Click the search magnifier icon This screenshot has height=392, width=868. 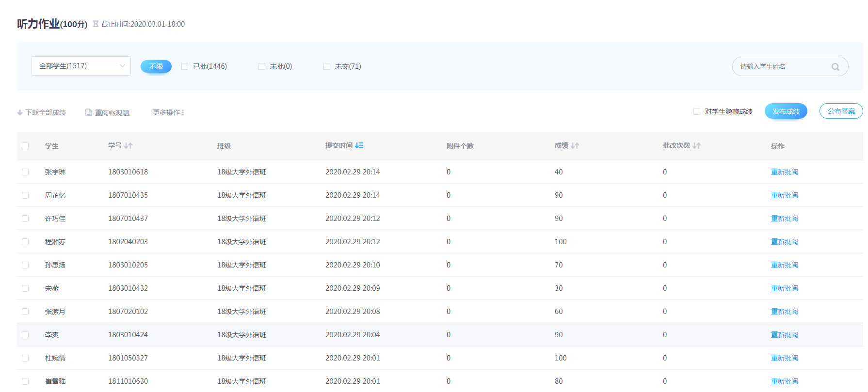point(835,67)
